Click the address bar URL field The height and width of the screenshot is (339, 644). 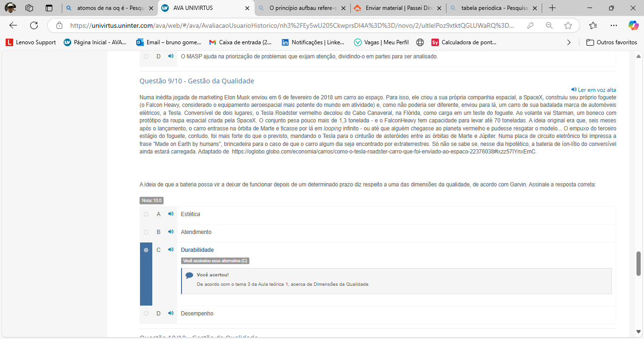[x=292, y=25]
